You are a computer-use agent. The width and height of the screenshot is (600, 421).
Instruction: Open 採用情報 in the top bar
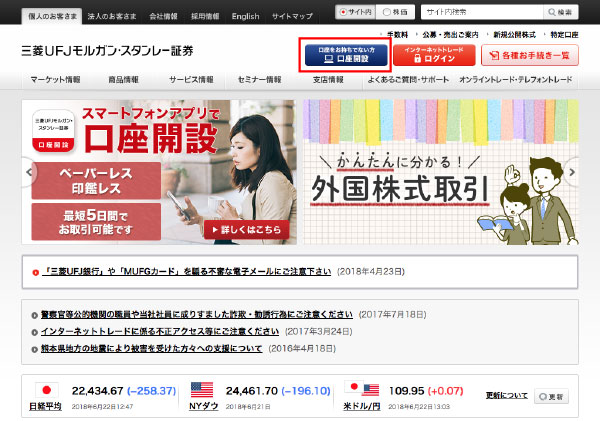(205, 16)
